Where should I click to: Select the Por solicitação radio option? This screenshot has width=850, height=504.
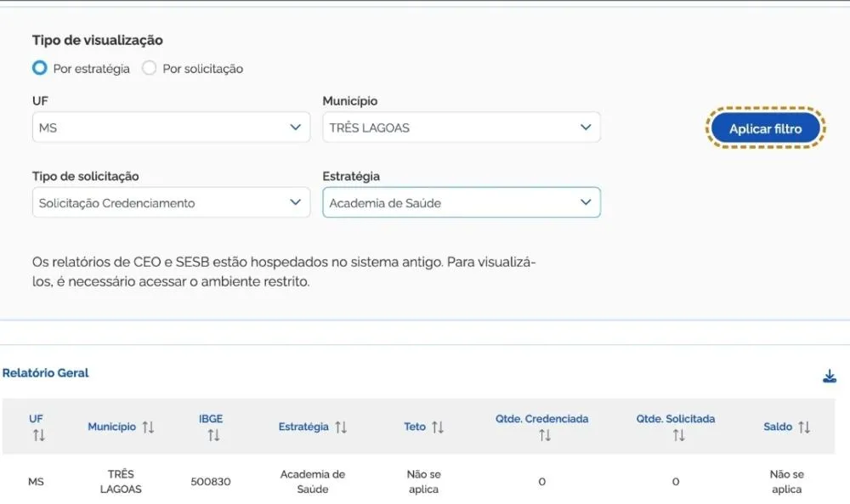[150, 69]
